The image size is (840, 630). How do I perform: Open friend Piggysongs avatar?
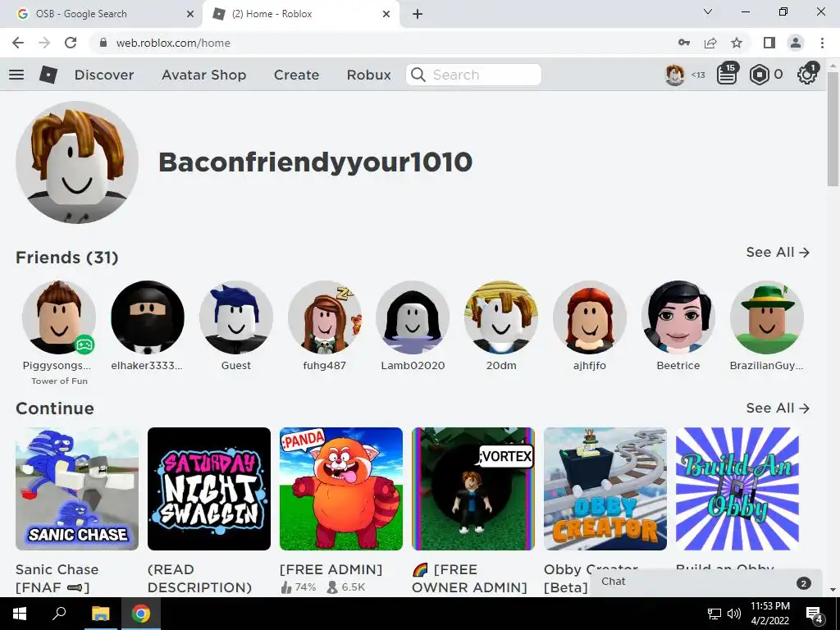(59, 317)
